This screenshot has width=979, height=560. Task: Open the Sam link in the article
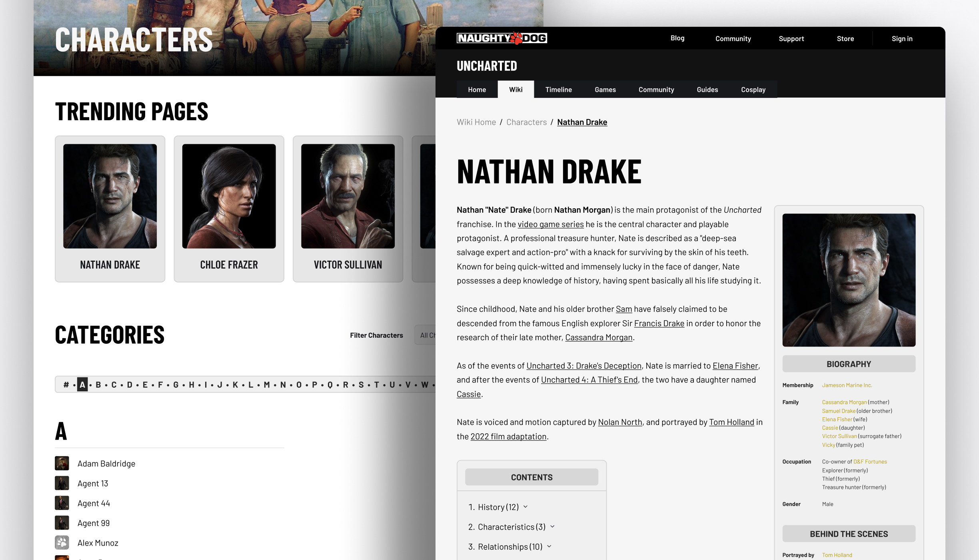point(624,309)
